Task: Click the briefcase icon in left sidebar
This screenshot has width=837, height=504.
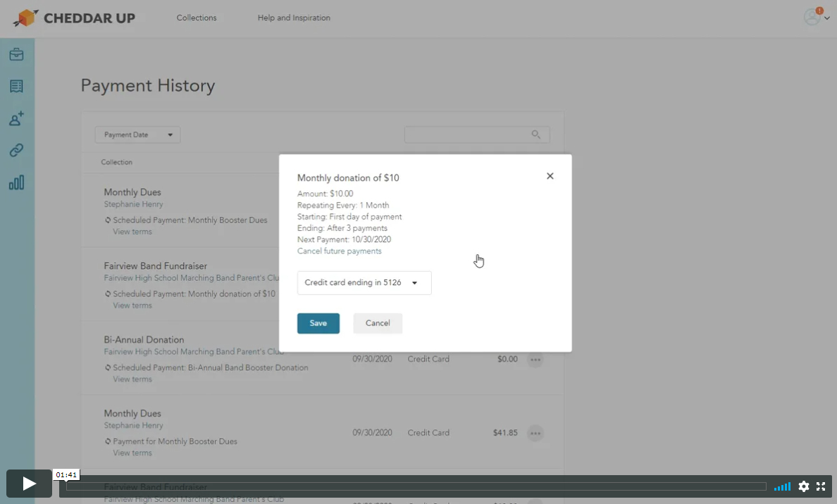Action: point(16,55)
